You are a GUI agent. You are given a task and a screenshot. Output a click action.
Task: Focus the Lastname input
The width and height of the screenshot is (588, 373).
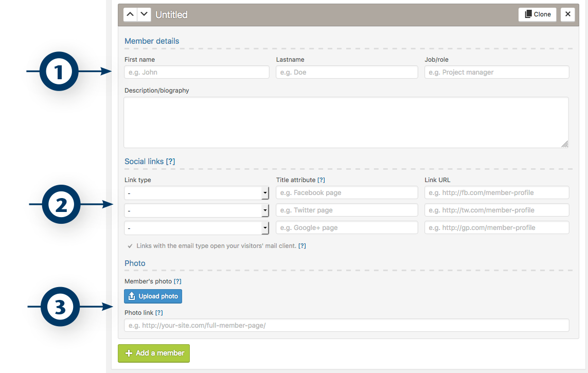[x=347, y=73]
